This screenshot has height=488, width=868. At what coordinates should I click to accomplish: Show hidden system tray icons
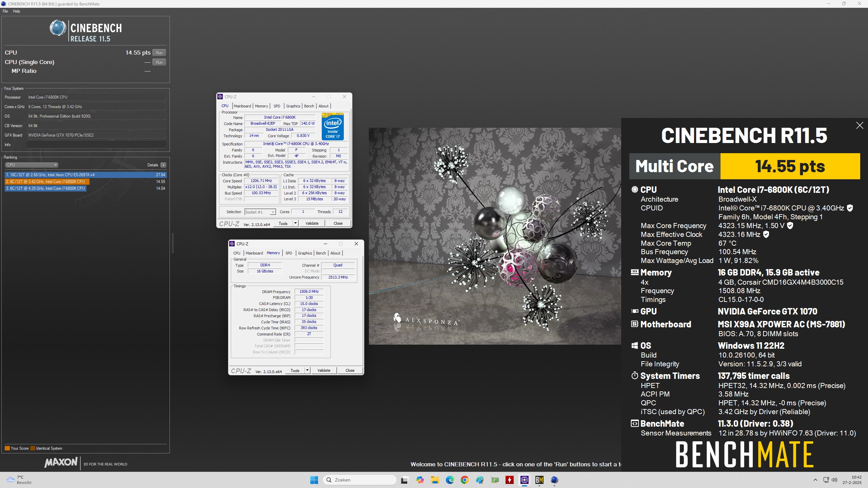(815, 480)
